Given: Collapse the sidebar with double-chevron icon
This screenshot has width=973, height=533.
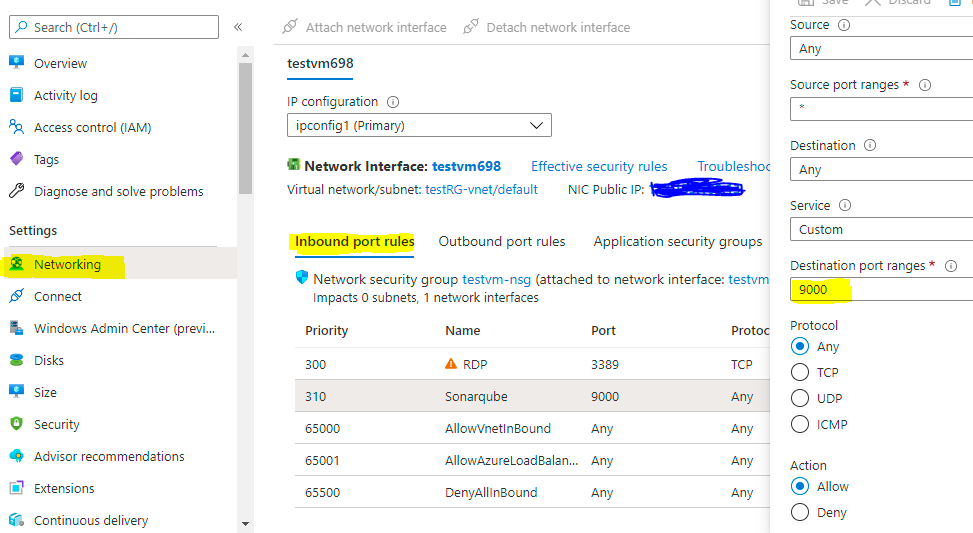Looking at the screenshot, I should (x=238, y=27).
